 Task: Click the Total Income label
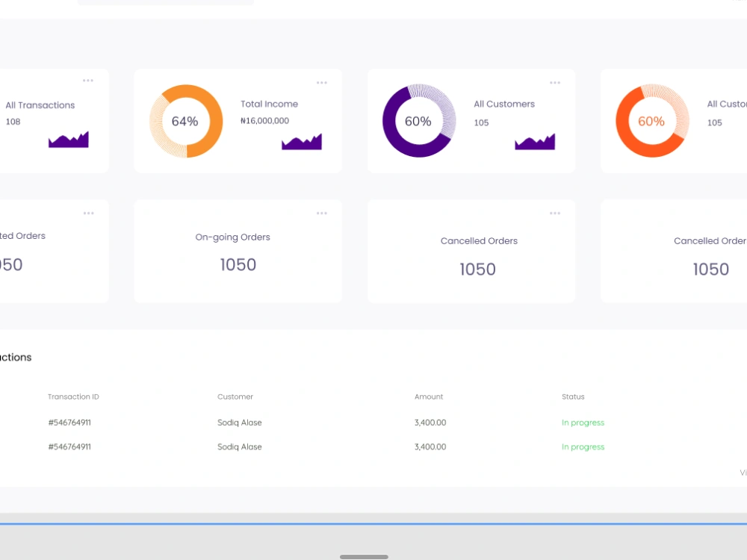pyautogui.click(x=269, y=104)
